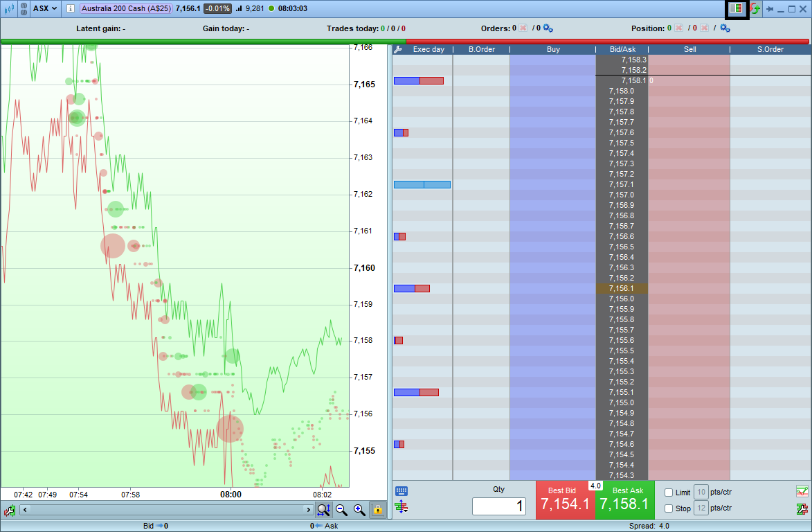Click the left arrow of chart scrollbar

[25, 510]
